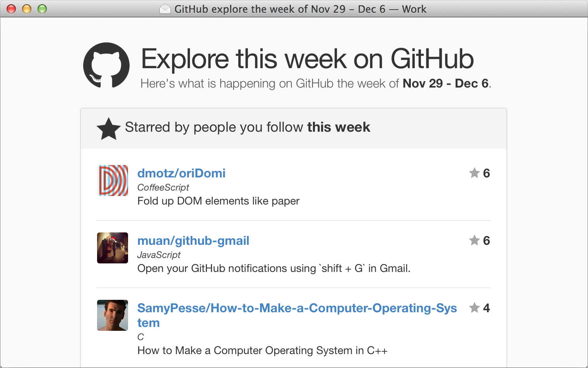Click the star icon beside dmotz/oriDomi count
This screenshot has height=368, width=588.
pyautogui.click(x=474, y=173)
